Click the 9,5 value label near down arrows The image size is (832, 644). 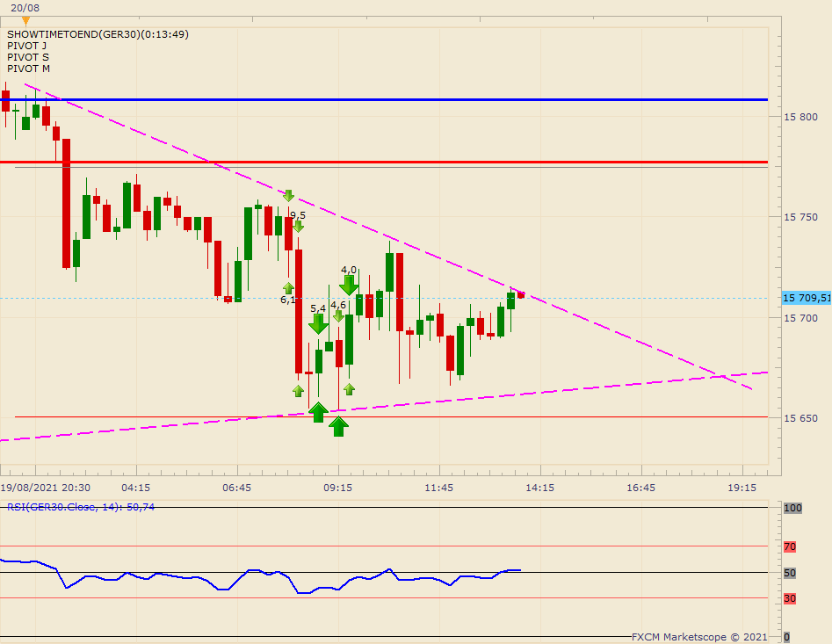point(298,215)
